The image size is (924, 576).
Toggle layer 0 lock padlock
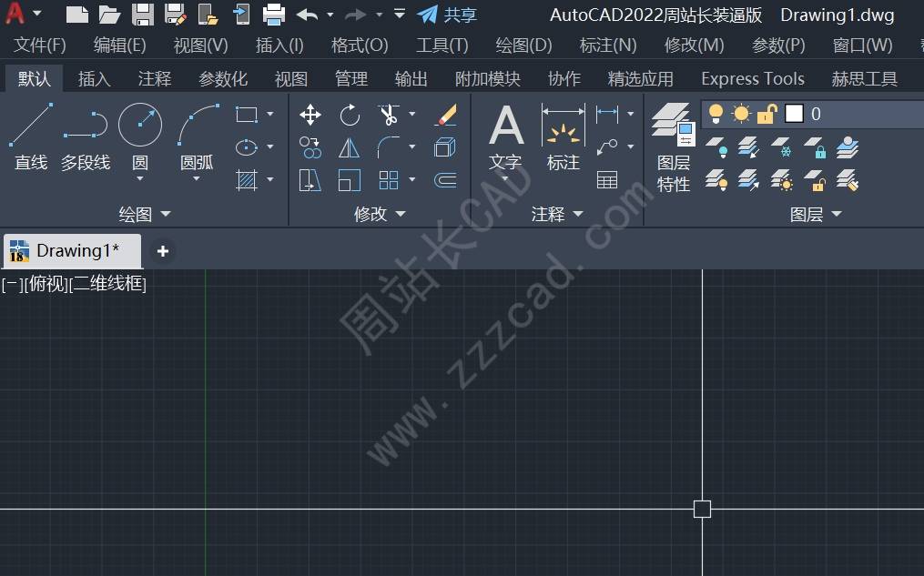tap(767, 113)
